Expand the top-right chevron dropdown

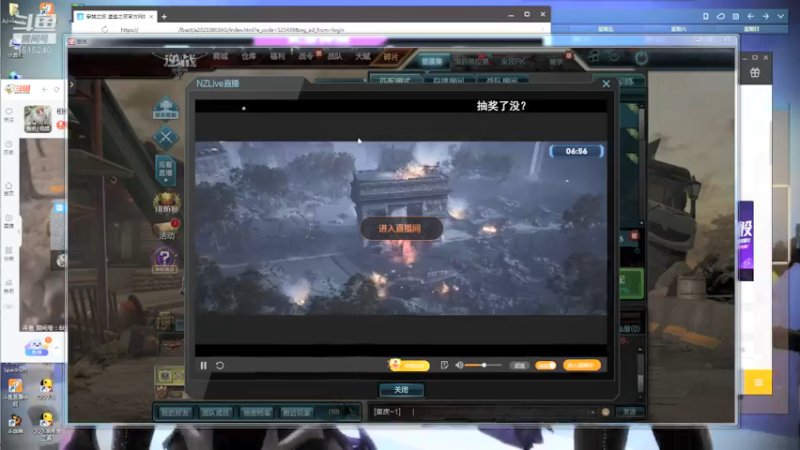(781, 16)
